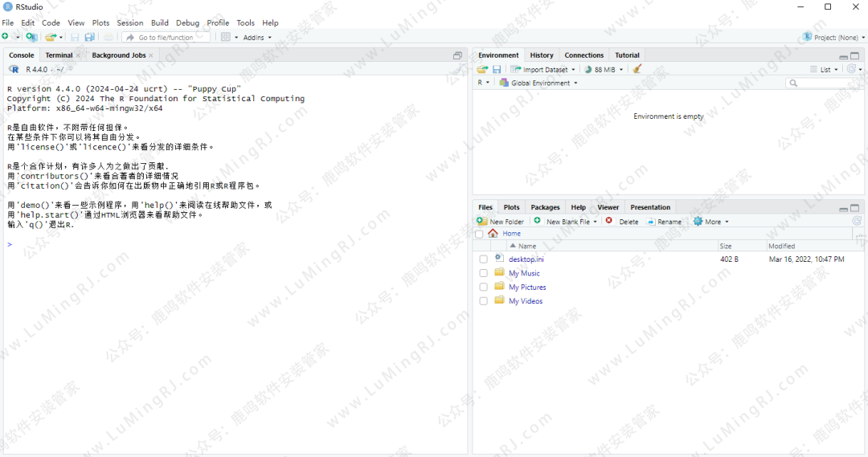
Task: Switch to the Viewer tab
Action: coord(608,207)
